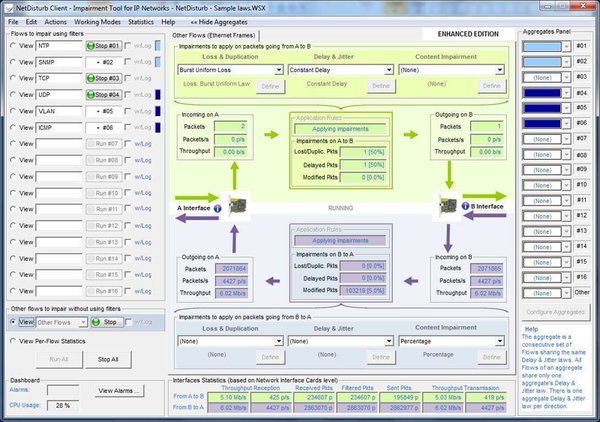This screenshot has width=600, height=422.
Task: Select View Per-Flow Statistics radio button
Action: 13,341
